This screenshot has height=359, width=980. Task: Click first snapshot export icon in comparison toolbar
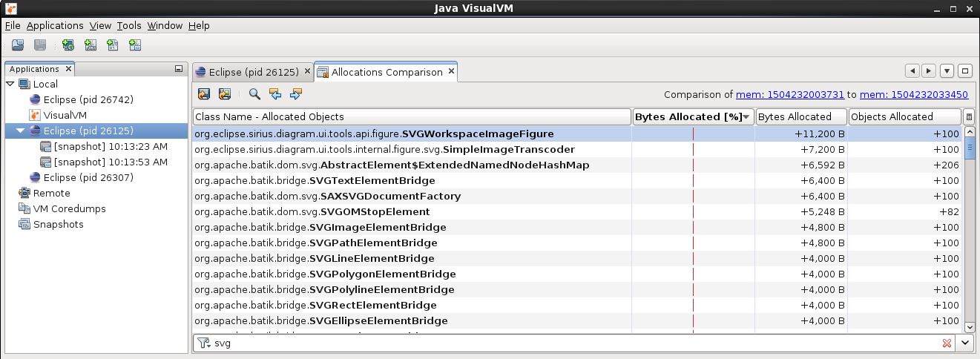tap(204, 94)
